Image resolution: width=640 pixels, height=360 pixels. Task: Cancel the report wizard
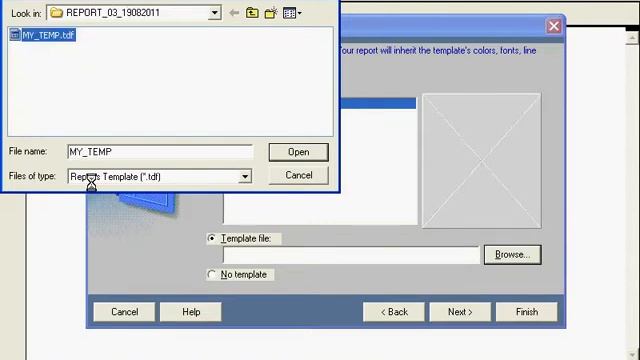point(124,312)
